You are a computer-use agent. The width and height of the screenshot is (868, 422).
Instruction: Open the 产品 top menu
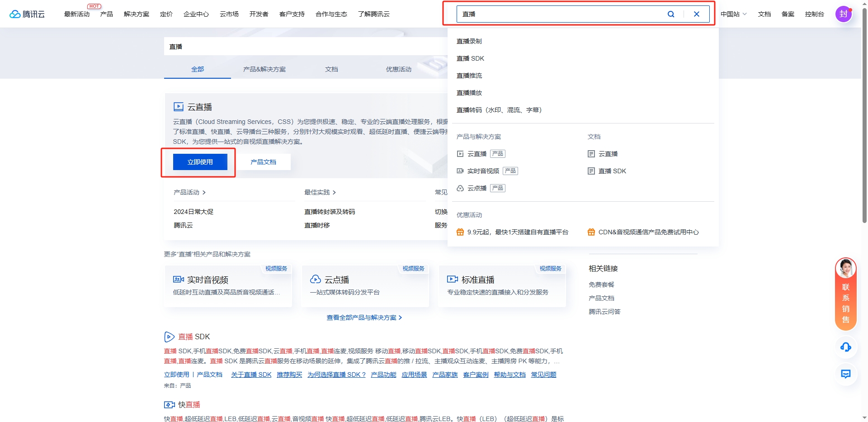107,14
